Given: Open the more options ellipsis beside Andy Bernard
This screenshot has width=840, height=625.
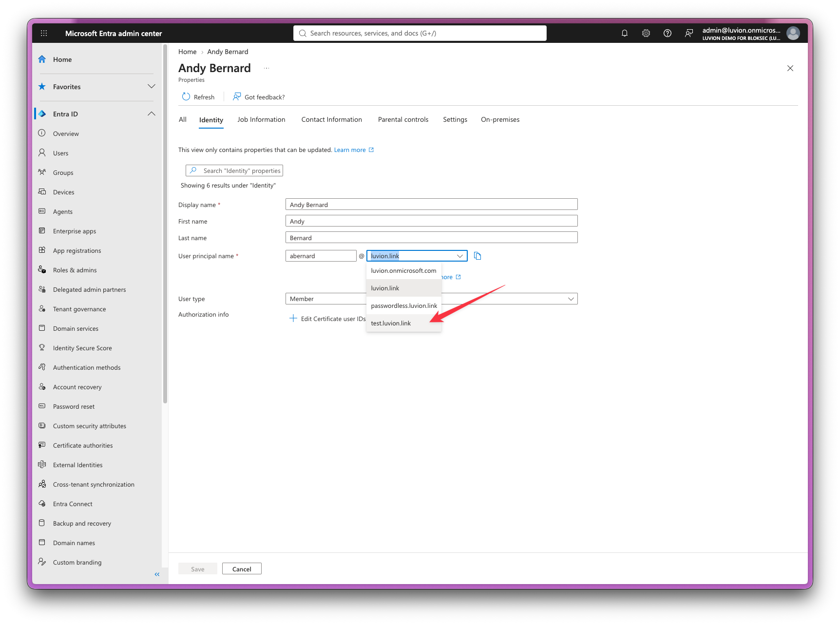Looking at the screenshot, I should click(x=267, y=68).
